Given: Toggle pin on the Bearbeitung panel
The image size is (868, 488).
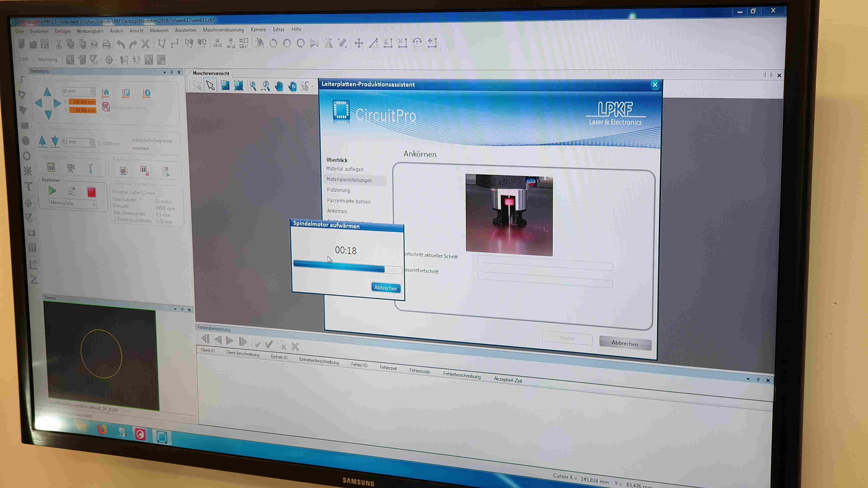Looking at the screenshot, I should [x=172, y=72].
